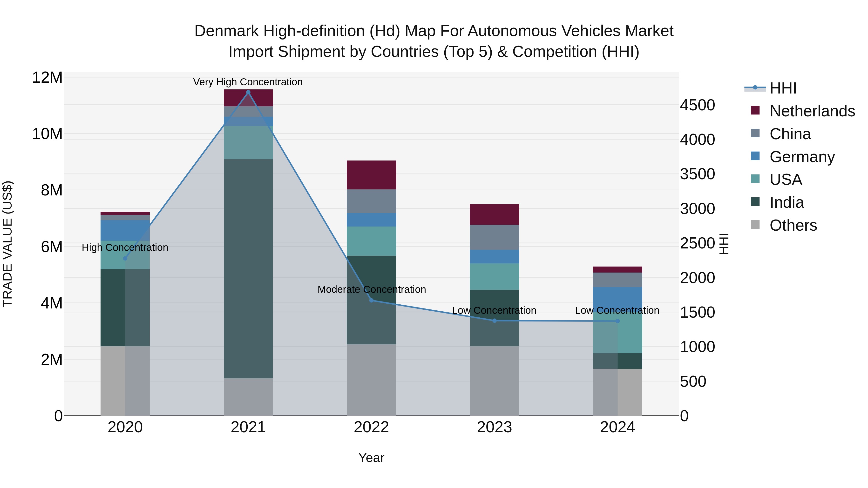Toggle the India legend label

tap(787, 202)
